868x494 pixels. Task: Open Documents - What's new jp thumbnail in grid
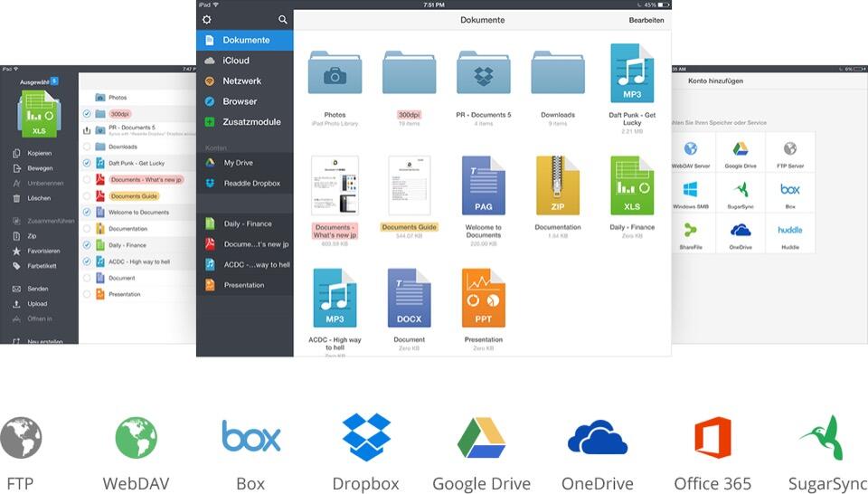tap(335, 185)
